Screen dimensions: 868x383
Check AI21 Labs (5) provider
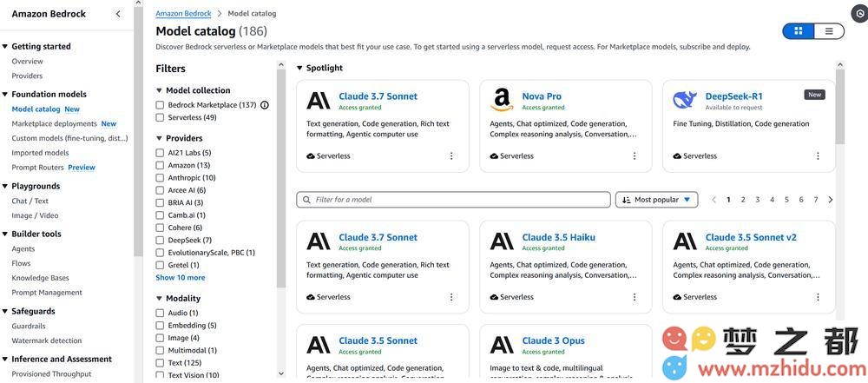point(160,153)
